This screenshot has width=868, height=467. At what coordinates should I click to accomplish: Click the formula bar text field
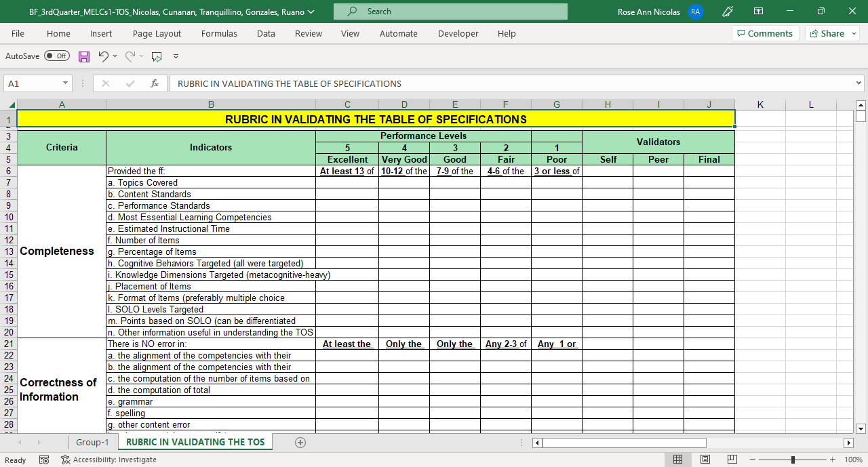pos(512,83)
